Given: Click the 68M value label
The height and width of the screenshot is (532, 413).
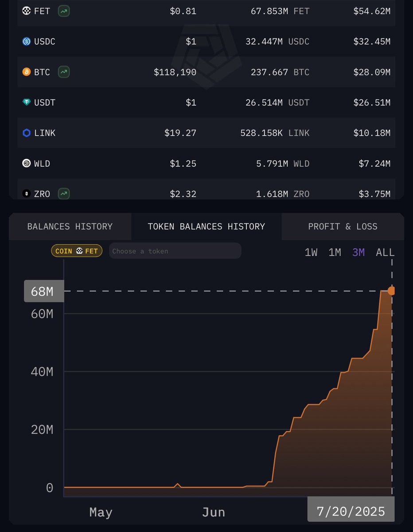Looking at the screenshot, I should pos(44,291).
